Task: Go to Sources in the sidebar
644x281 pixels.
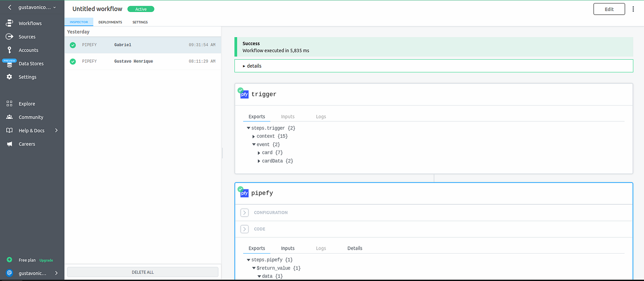Action: tap(27, 37)
